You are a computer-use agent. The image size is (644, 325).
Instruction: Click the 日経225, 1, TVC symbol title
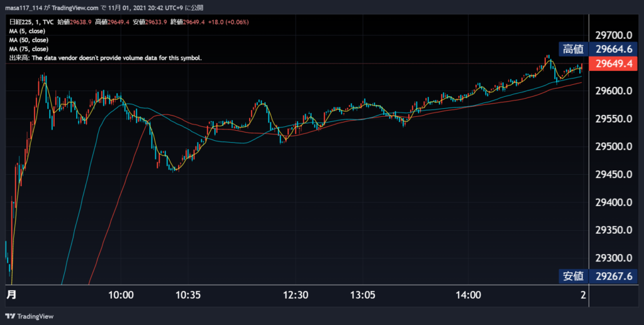[31, 22]
